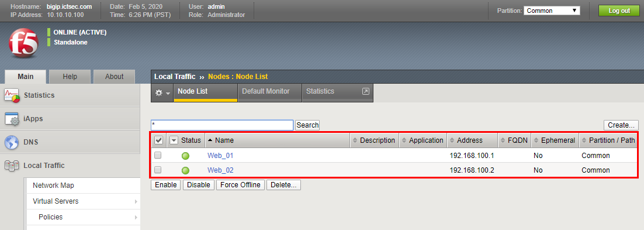644x230 pixels.
Task: Click green status circle for Web_01
Action: [x=186, y=156]
